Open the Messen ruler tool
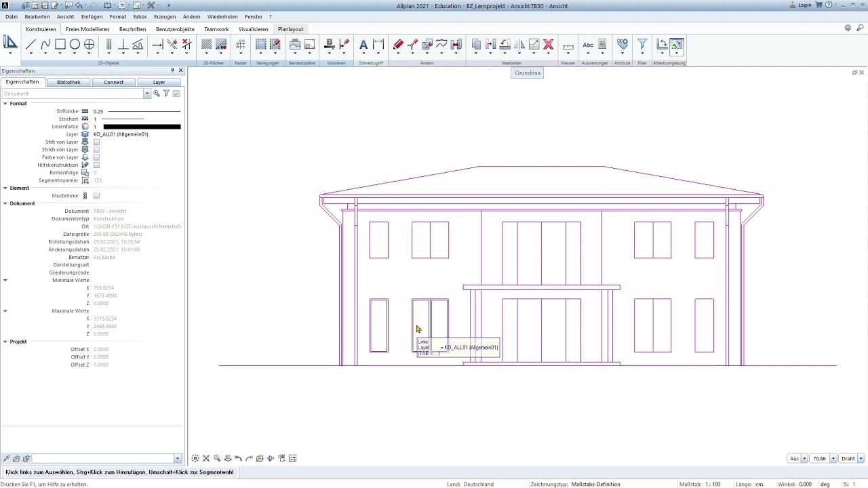The height and width of the screenshot is (488, 868). [568, 45]
